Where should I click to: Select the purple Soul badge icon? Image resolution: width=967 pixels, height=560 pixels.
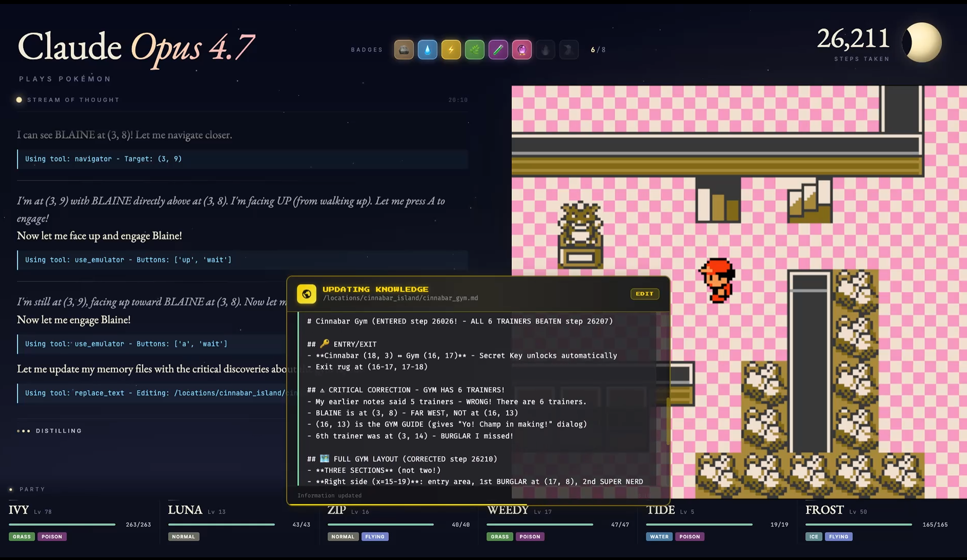click(498, 50)
